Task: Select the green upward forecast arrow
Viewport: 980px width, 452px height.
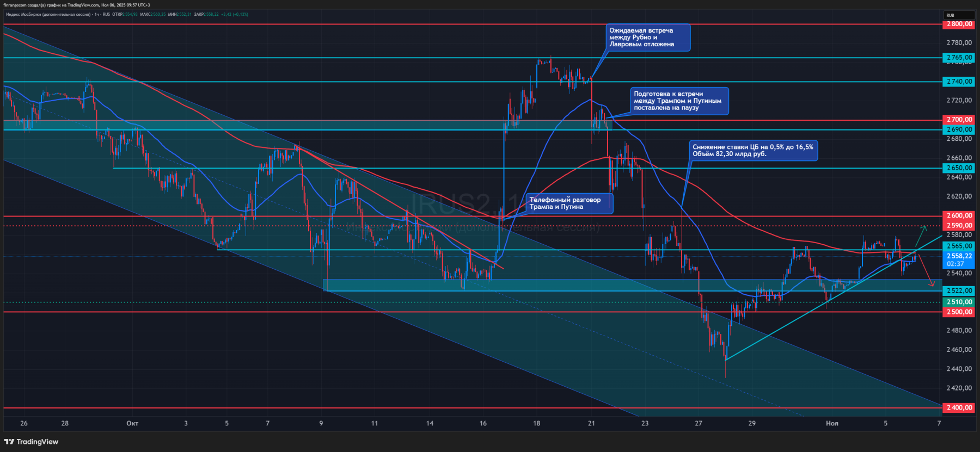Action: tap(920, 235)
